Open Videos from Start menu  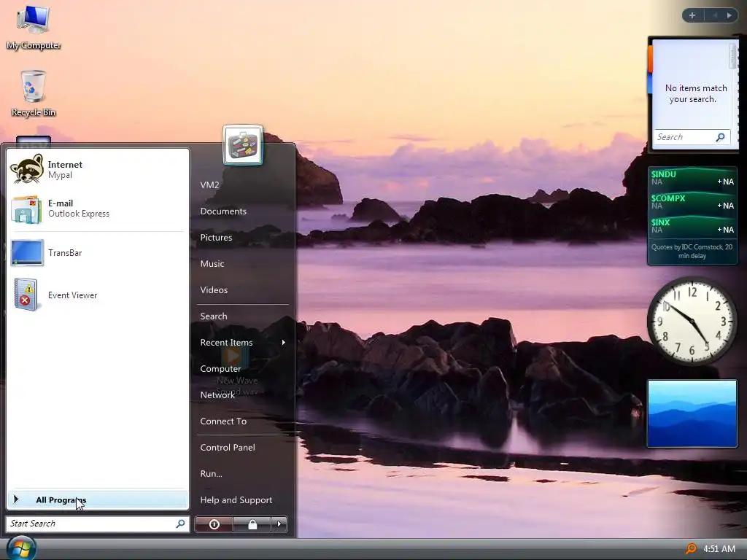tap(214, 289)
